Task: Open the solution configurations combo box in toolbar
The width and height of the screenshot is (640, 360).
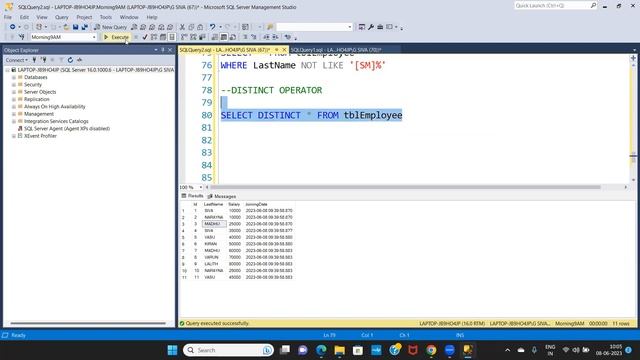Action: click(314, 27)
